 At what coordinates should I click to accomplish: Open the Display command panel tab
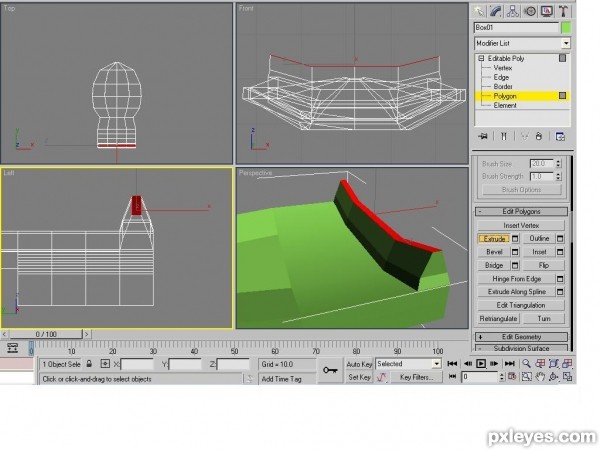point(546,11)
